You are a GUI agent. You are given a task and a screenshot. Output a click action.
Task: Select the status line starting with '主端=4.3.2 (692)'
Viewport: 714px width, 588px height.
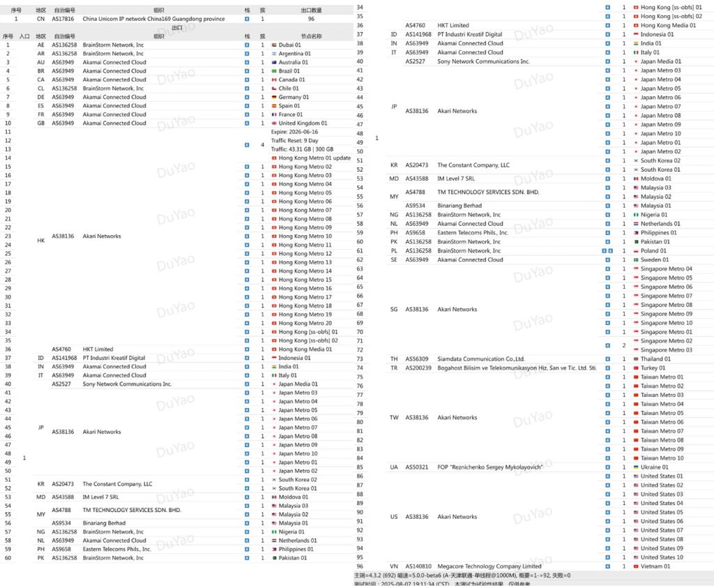tap(462, 575)
